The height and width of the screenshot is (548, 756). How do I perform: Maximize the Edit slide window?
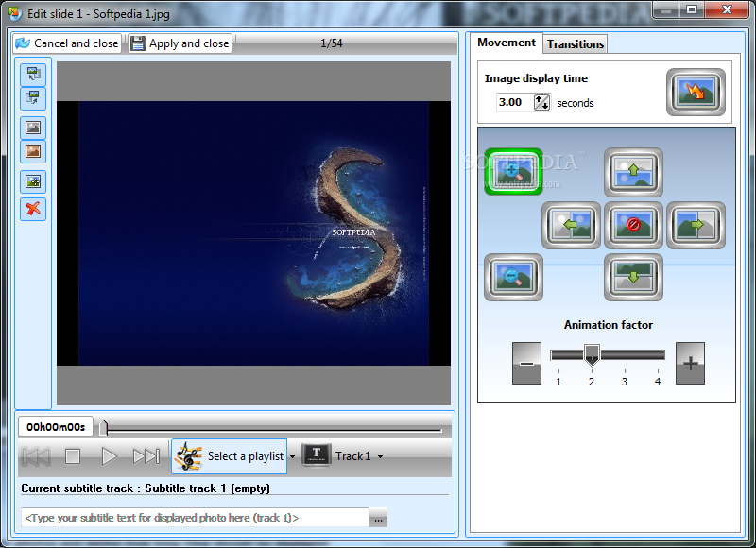[x=692, y=9]
